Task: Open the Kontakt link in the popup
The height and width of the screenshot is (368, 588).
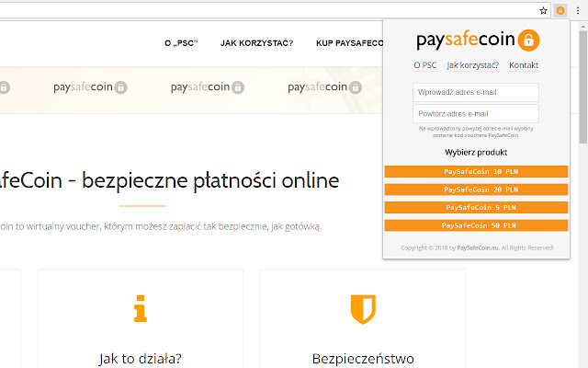Action: click(x=524, y=65)
